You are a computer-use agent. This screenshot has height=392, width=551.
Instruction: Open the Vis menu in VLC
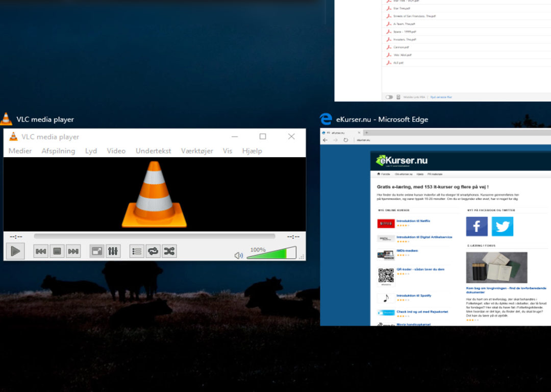[228, 151]
